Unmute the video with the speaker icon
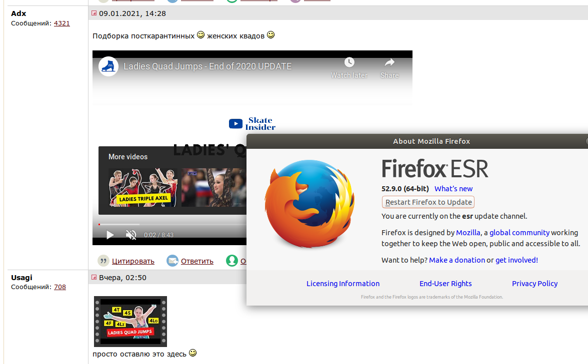Image resolution: width=588 pixels, height=364 pixels. (131, 235)
